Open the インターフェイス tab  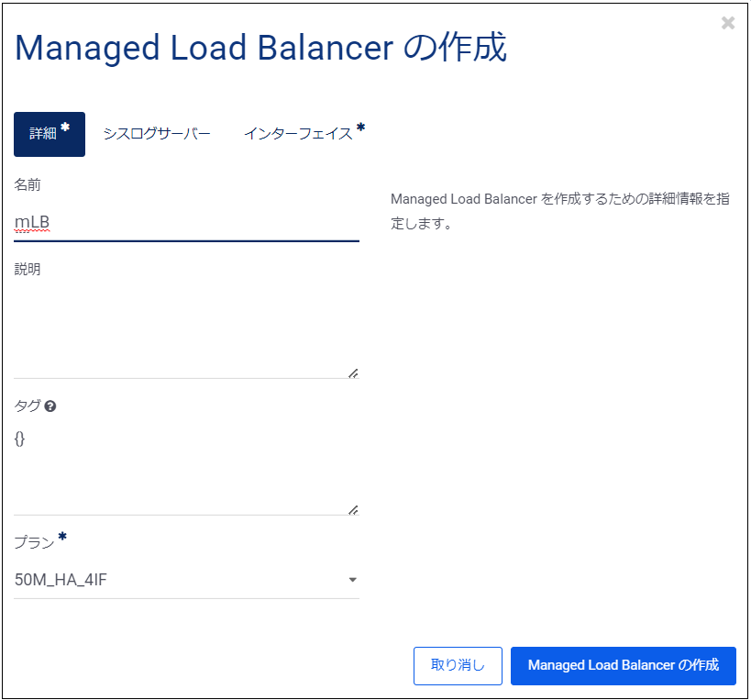298,132
